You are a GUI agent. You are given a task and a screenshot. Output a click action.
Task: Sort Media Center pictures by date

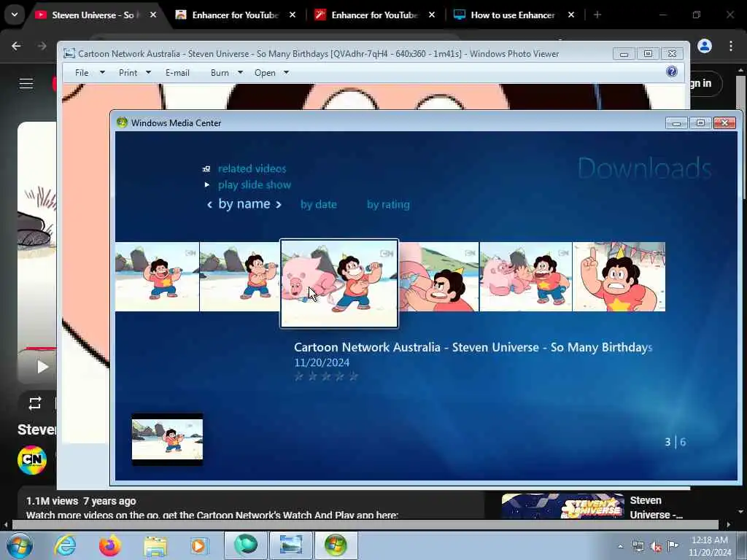click(318, 205)
